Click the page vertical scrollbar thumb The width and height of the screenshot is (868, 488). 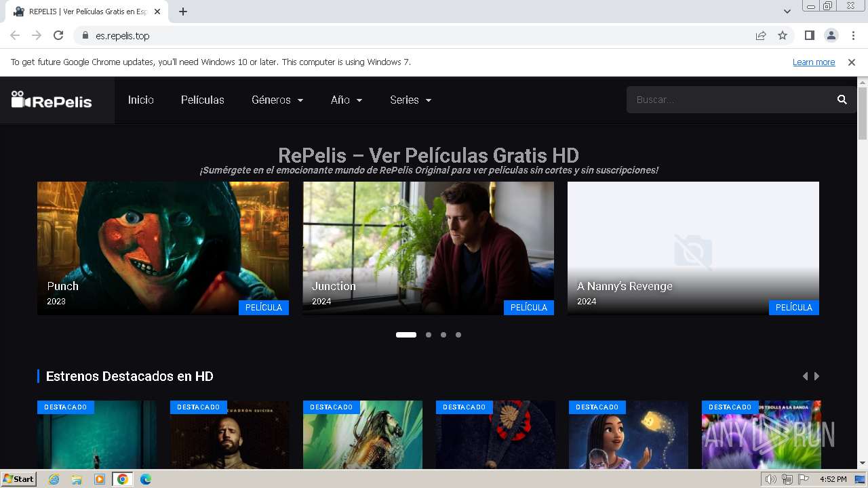coord(863,113)
